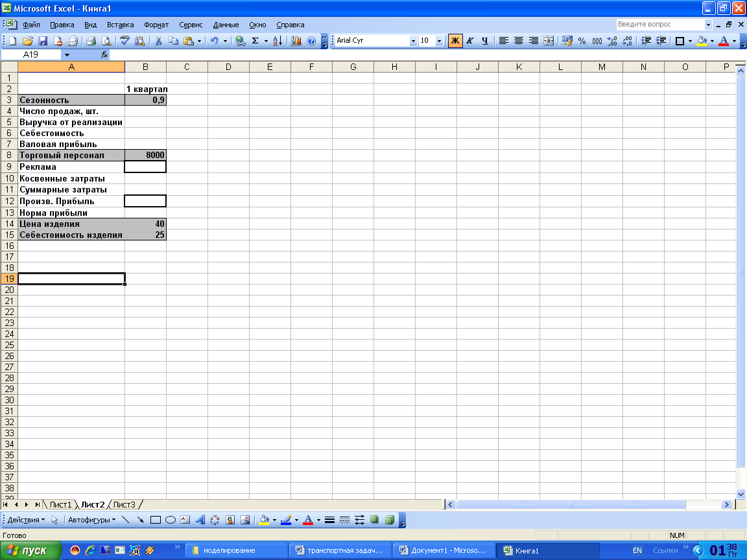Viewport: 747px width, 560px height.
Task: Open the Arial Cyr font name dropdown
Action: coord(413,41)
